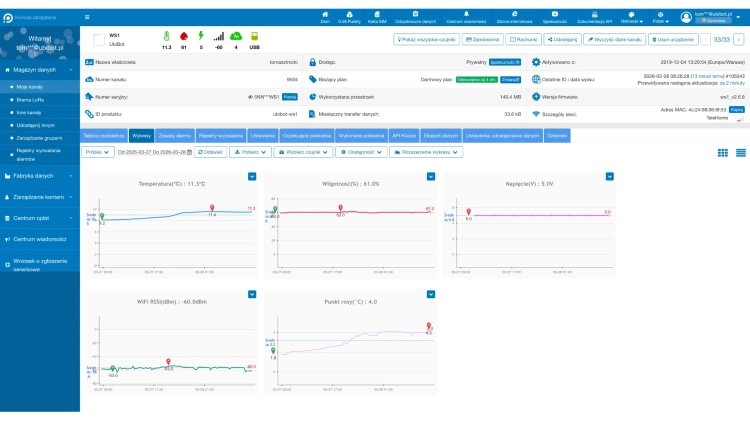Switch to grid view of charts

tap(723, 152)
